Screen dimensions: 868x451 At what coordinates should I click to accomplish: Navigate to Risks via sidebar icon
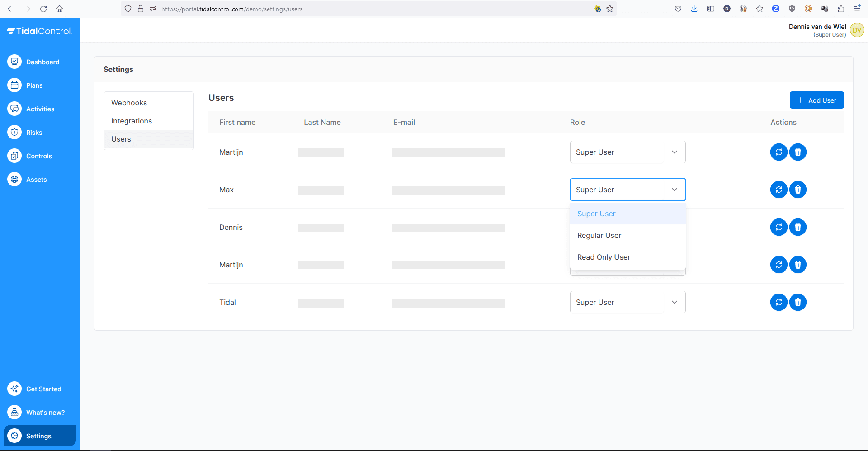[40, 132]
